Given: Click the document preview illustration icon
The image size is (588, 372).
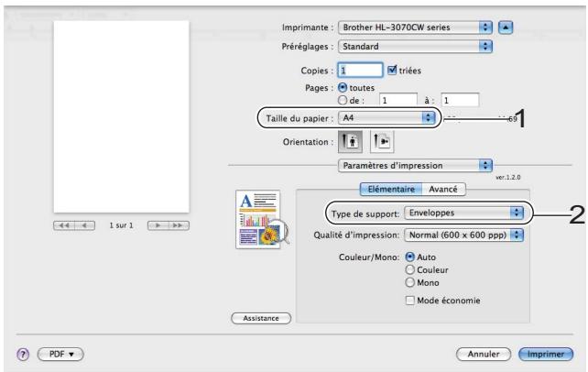Looking at the screenshot, I should click(x=262, y=220).
